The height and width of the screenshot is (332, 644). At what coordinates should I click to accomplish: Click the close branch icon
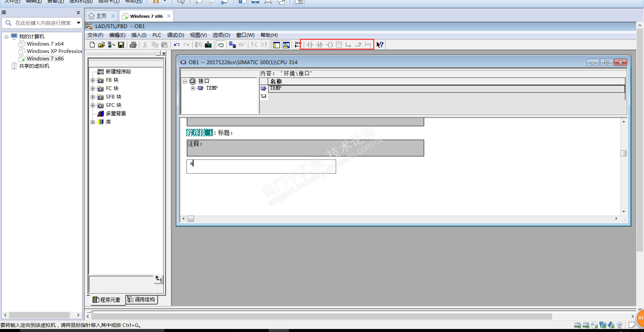coord(358,45)
